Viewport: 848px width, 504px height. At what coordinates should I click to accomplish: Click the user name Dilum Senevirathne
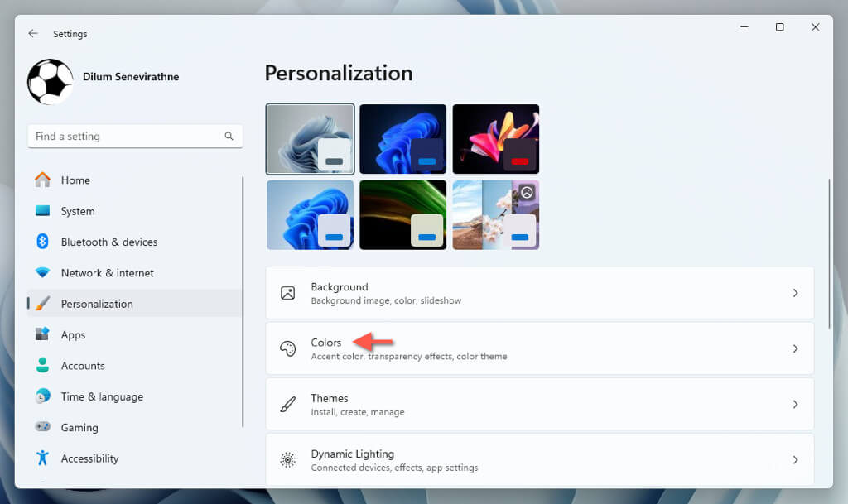click(x=131, y=77)
